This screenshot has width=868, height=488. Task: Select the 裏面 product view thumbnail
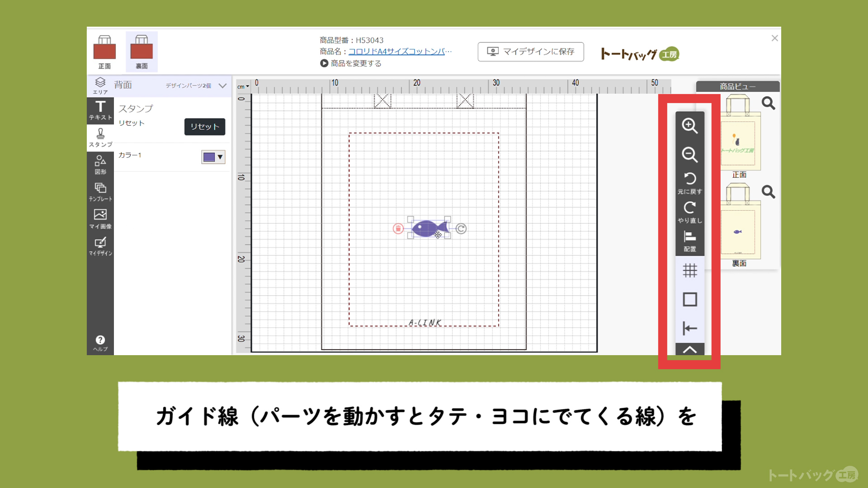click(740, 221)
